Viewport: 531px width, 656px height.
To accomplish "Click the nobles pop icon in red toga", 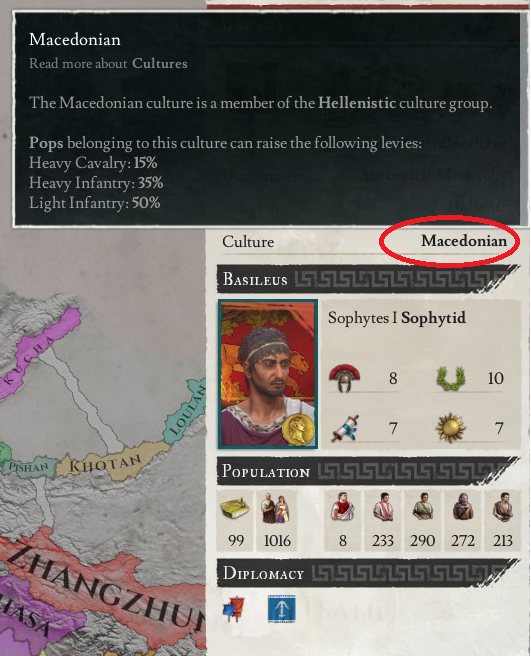I will coord(343,507).
